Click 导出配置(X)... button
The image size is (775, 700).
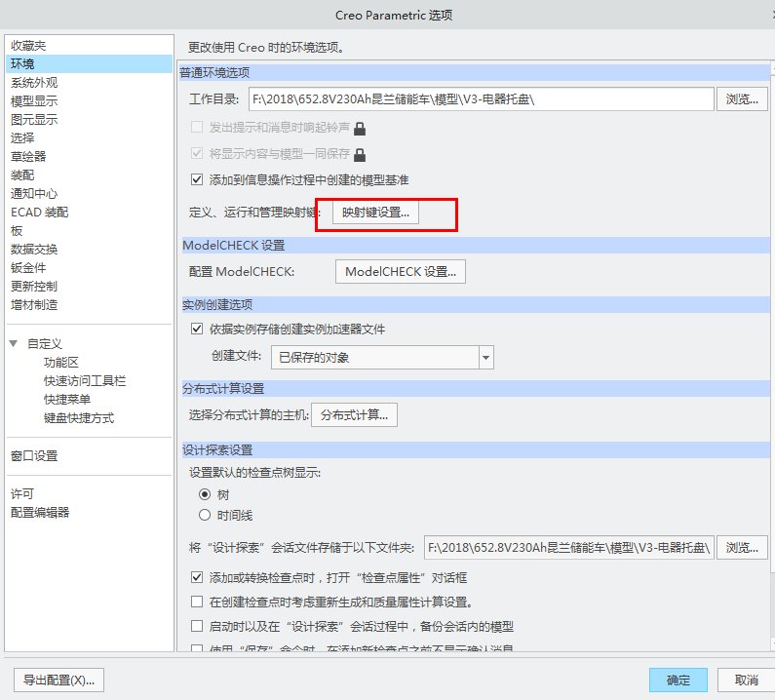coord(58,681)
